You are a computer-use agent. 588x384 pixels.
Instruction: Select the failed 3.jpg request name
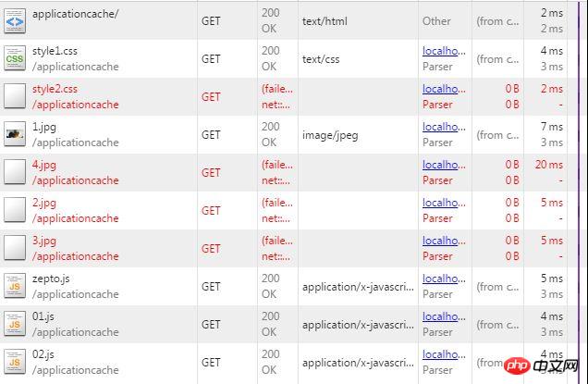click(x=44, y=241)
